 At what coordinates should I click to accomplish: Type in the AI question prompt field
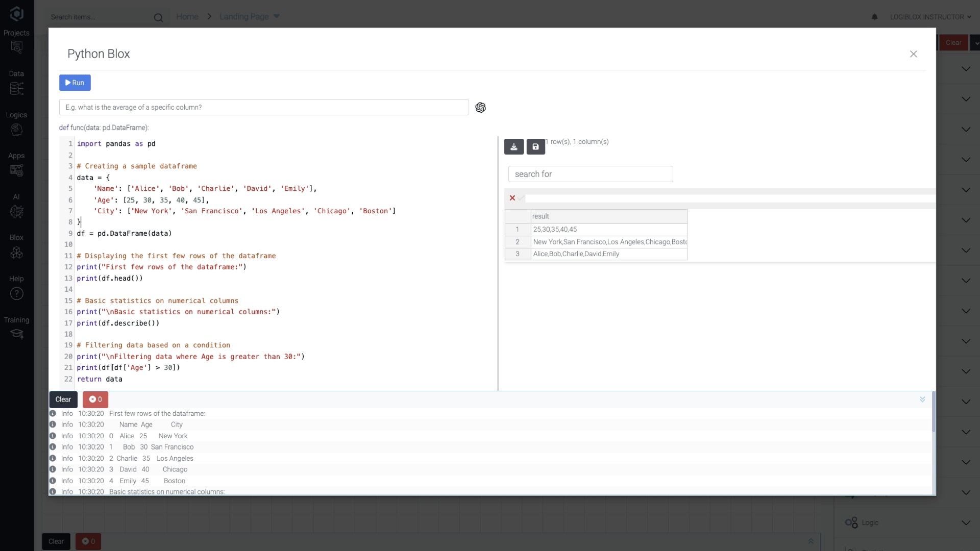[263, 108]
